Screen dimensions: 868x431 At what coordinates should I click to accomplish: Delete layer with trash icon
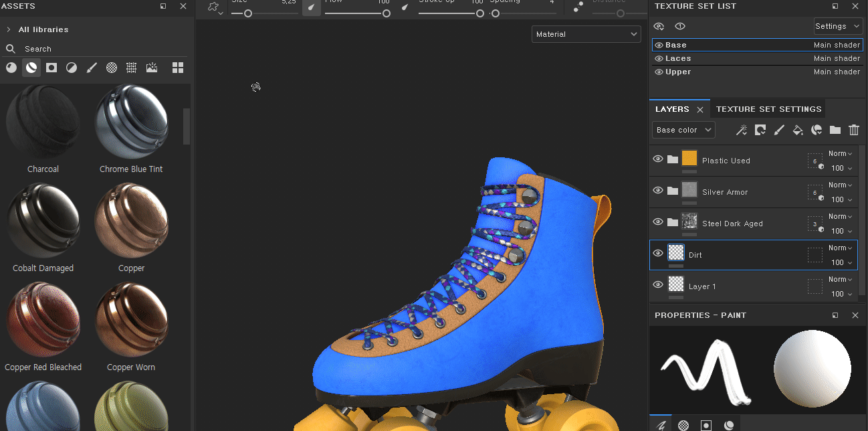coord(854,130)
